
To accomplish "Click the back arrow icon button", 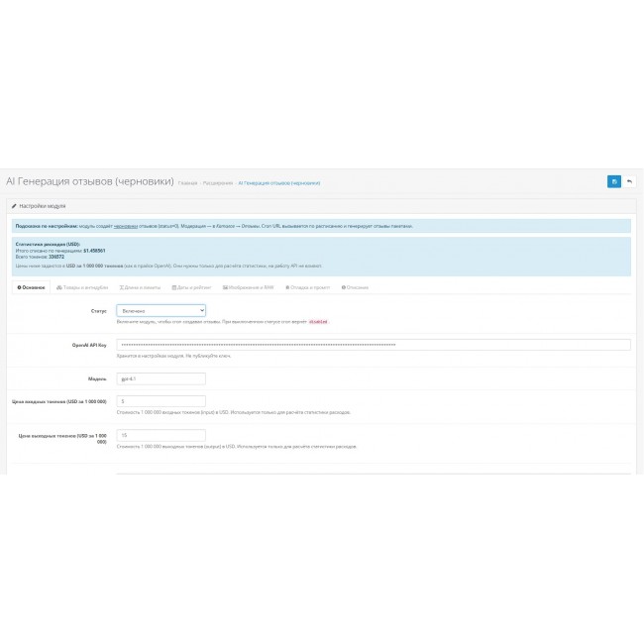I will tap(629, 181).
